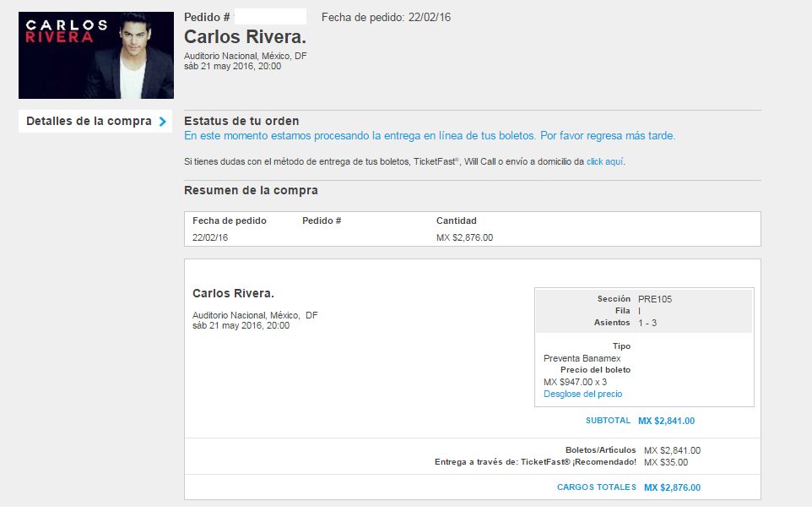This screenshot has width=812, height=528.
Task: Click the Carlos Rivera. title in order details
Action: pos(233,293)
